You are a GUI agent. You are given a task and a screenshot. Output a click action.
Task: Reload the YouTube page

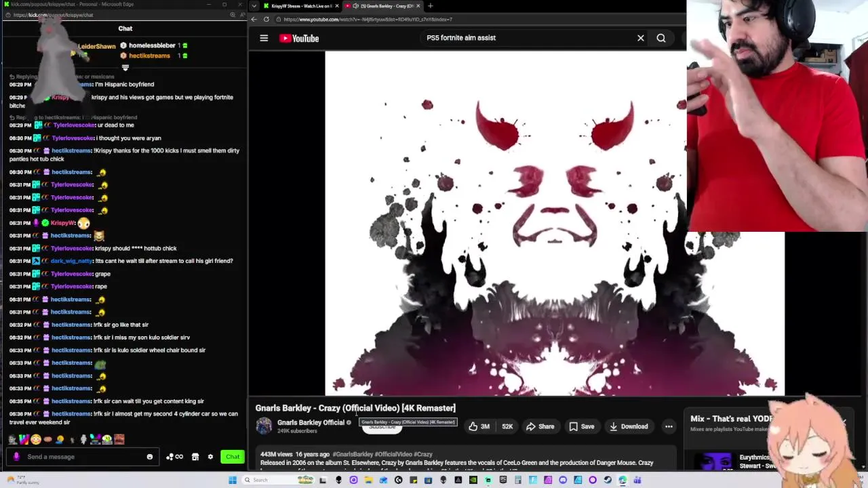267,19
